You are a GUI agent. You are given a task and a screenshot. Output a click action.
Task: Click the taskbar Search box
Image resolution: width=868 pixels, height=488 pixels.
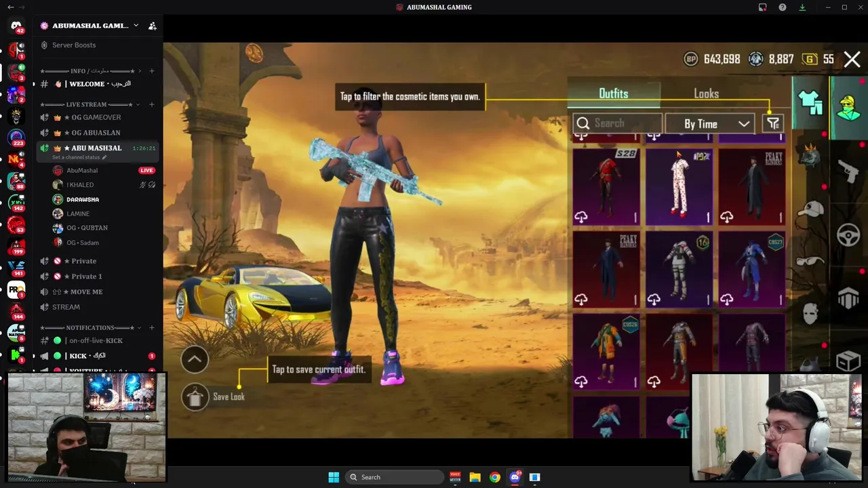click(394, 477)
